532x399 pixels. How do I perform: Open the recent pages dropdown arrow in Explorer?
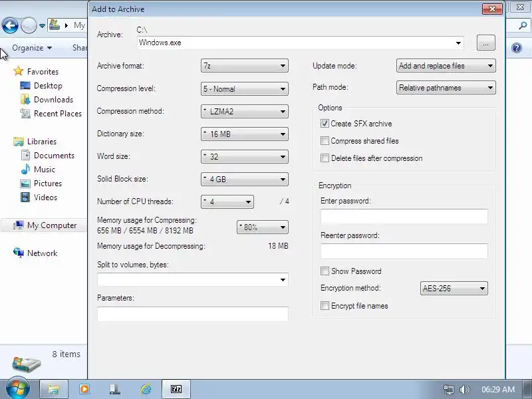[42, 26]
